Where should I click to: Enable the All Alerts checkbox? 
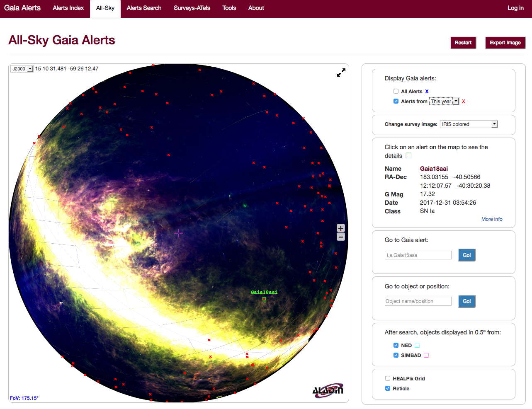(396, 91)
